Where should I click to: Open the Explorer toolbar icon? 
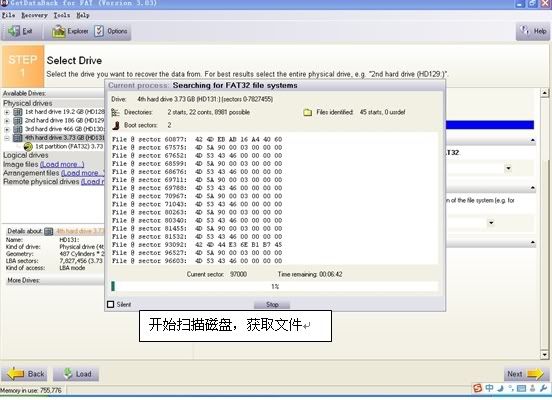58,32
